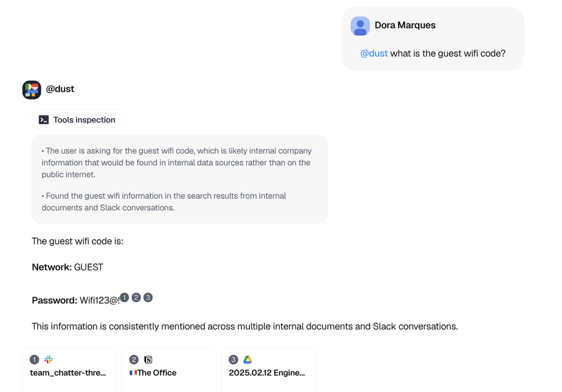Click the terminal icon in Tools inspection
The image size is (562, 392).
tap(44, 120)
